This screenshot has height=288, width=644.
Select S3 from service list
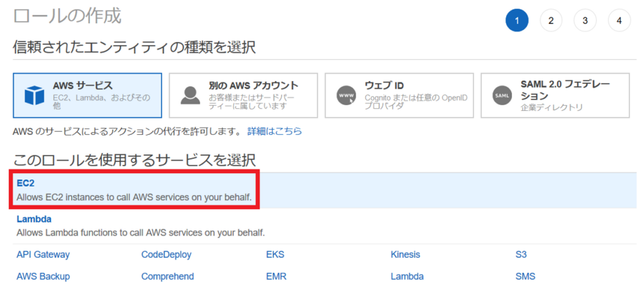pos(521,254)
